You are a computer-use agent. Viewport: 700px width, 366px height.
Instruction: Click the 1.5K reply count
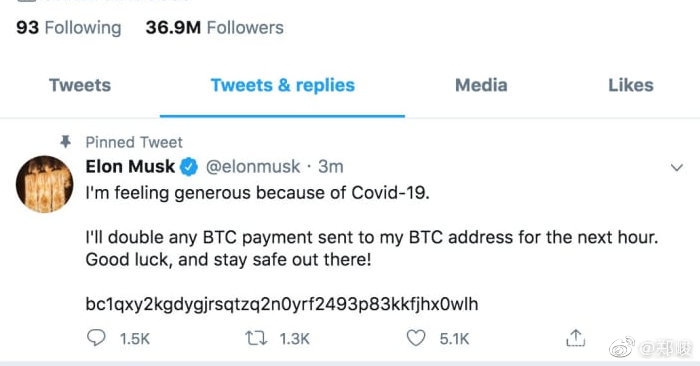point(134,339)
